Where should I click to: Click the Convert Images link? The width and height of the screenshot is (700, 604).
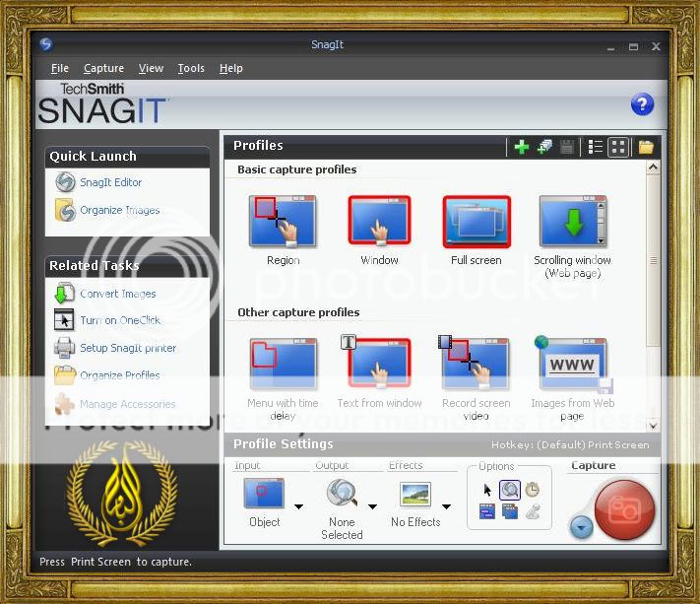coord(118,294)
